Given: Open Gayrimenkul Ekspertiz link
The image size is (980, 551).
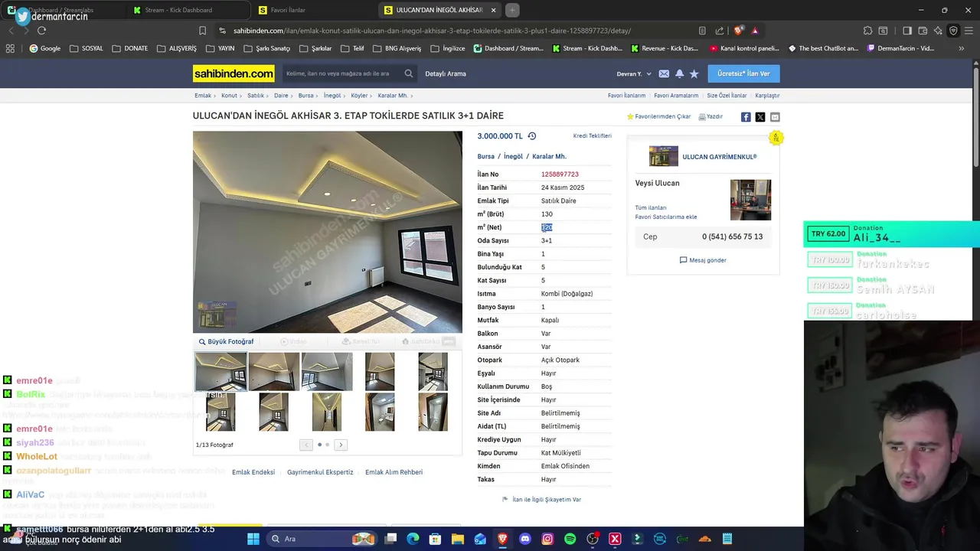Looking at the screenshot, I should pyautogui.click(x=320, y=472).
